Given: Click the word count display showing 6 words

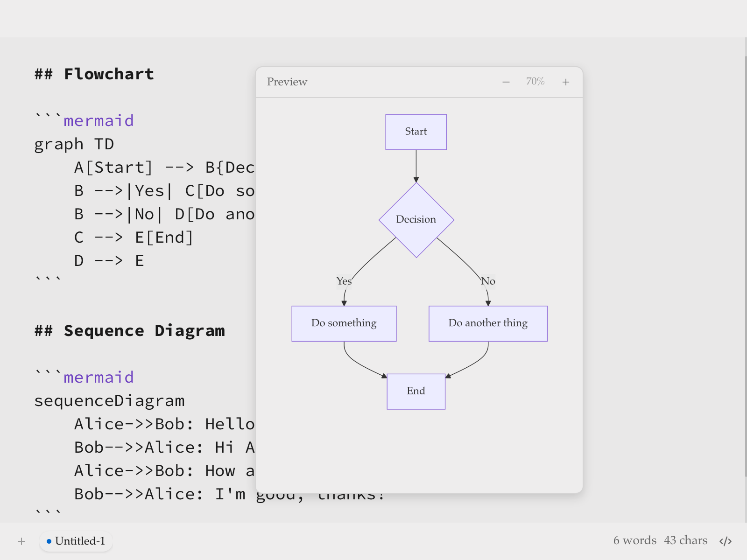Looking at the screenshot, I should tap(635, 540).
